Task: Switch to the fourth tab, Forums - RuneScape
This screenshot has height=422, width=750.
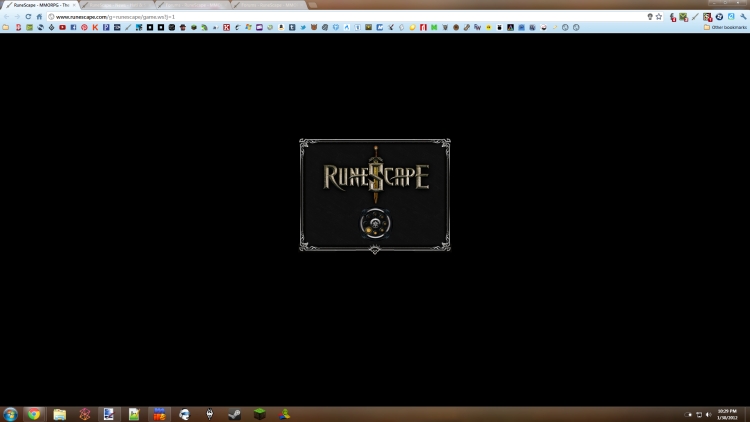Action: coord(268,5)
